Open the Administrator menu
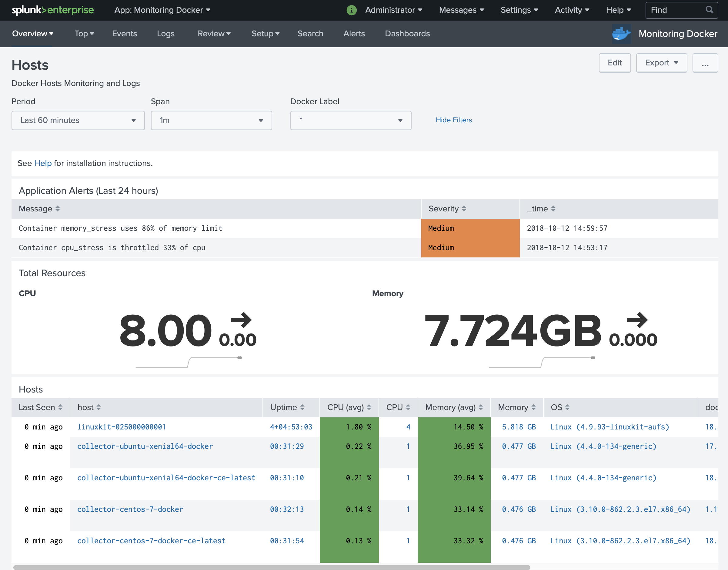This screenshot has width=728, height=570. 394,10
